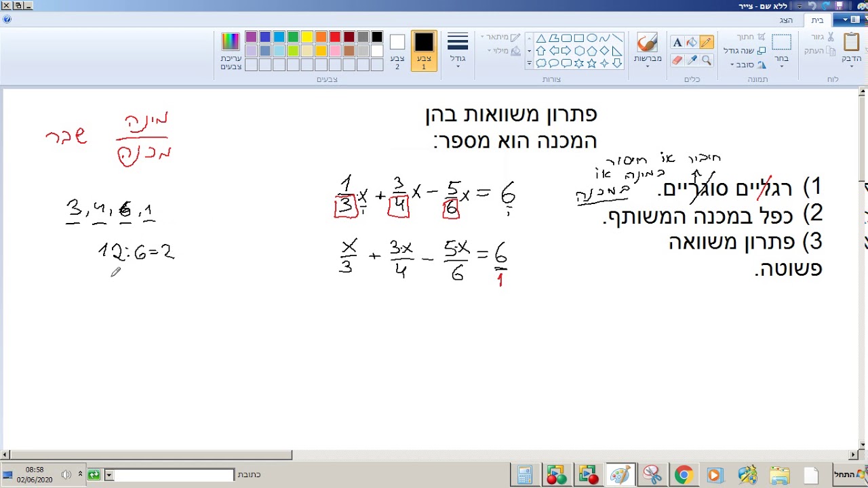Click the Paste clipboard icon
The height and width of the screenshot is (488, 868).
click(x=852, y=42)
